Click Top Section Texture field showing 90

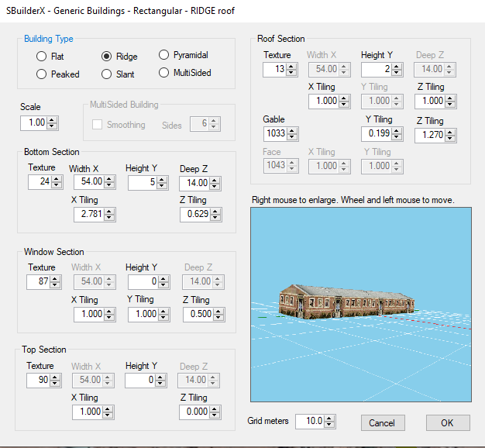pos(39,381)
